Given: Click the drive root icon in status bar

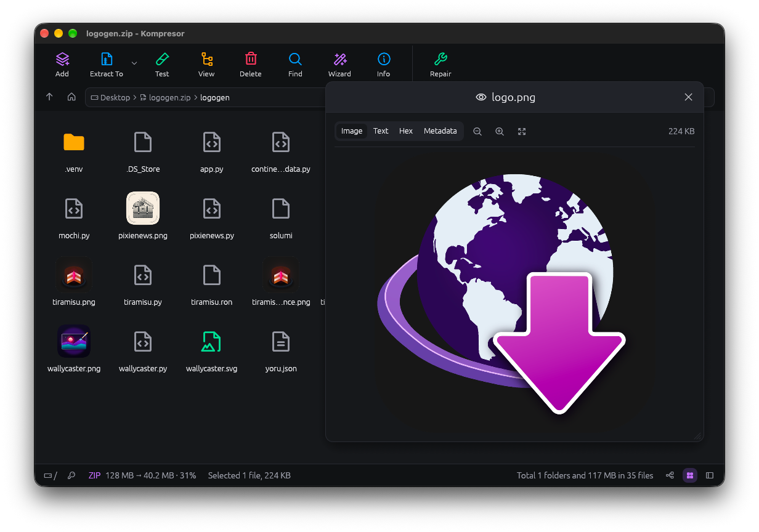Looking at the screenshot, I should (x=50, y=475).
